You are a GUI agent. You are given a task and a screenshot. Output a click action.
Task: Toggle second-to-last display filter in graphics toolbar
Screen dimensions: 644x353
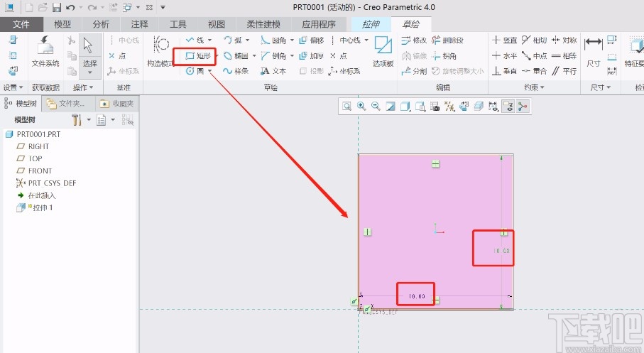click(x=508, y=107)
